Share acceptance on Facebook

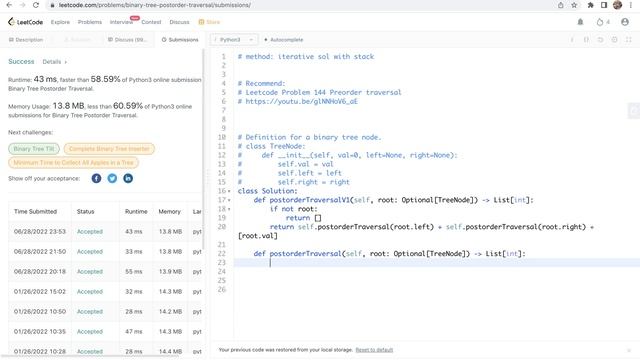96,178
